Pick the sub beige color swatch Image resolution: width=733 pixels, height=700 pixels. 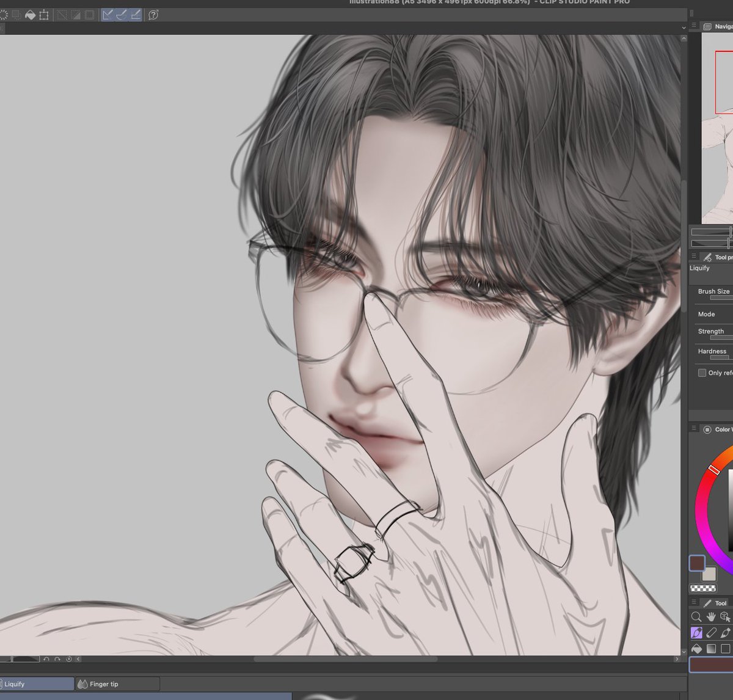coord(710,574)
